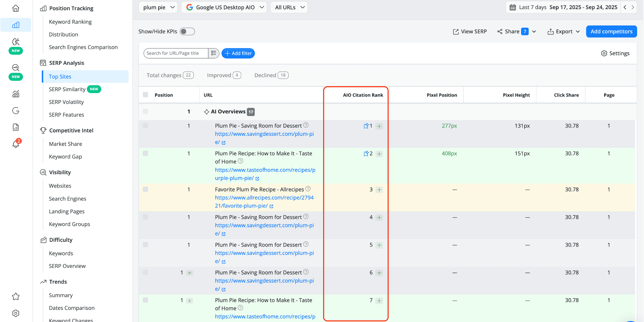Click plus next to citation rank 3

point(379,190)
